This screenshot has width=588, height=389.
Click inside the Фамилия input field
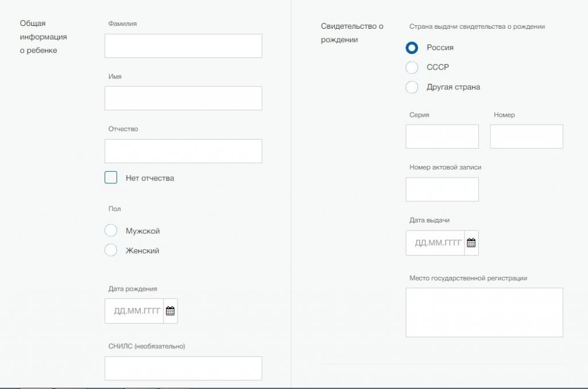[x=183, y=45]
